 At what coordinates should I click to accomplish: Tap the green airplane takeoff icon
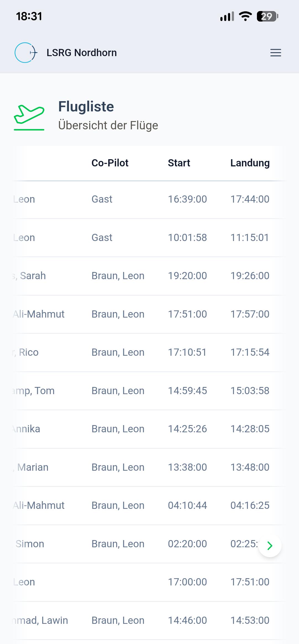[x=29, y=118]
